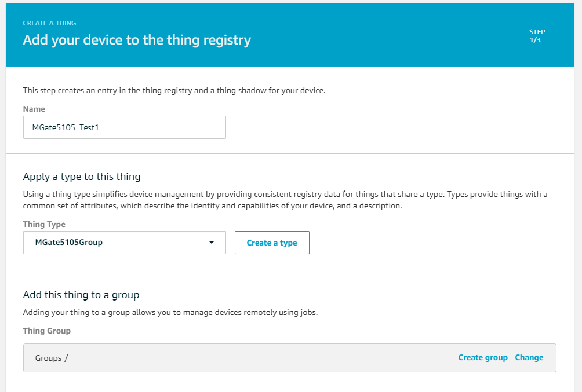The image size is (582, 392).
Task: Click the MGate5105Group text in the selector
Action: point(68,243)
